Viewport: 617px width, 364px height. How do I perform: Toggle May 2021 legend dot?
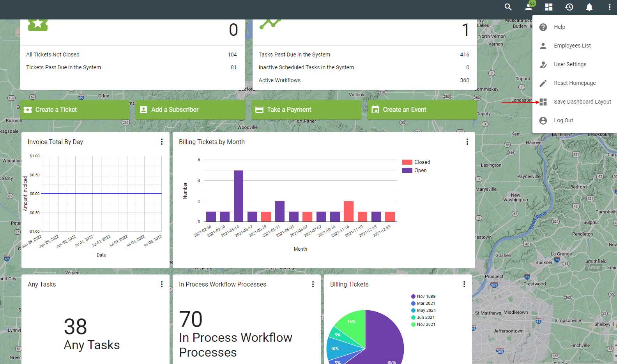tap(413, 310)
